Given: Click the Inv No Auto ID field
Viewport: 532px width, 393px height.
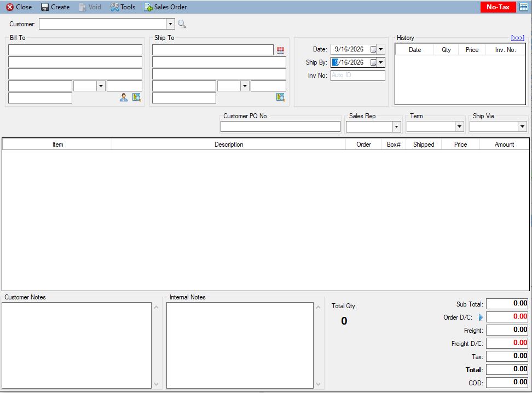Looking at the screenshot, I should (358, 76).
